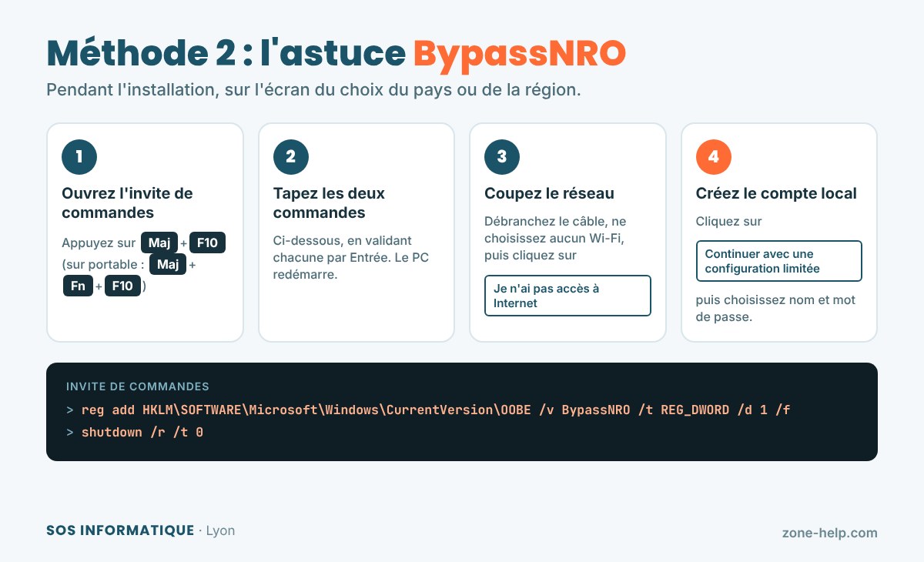This screenshot has height=562, width=924.
Task: Click the heading 'Créez le compte local'
Action: (x=776, y=193)
